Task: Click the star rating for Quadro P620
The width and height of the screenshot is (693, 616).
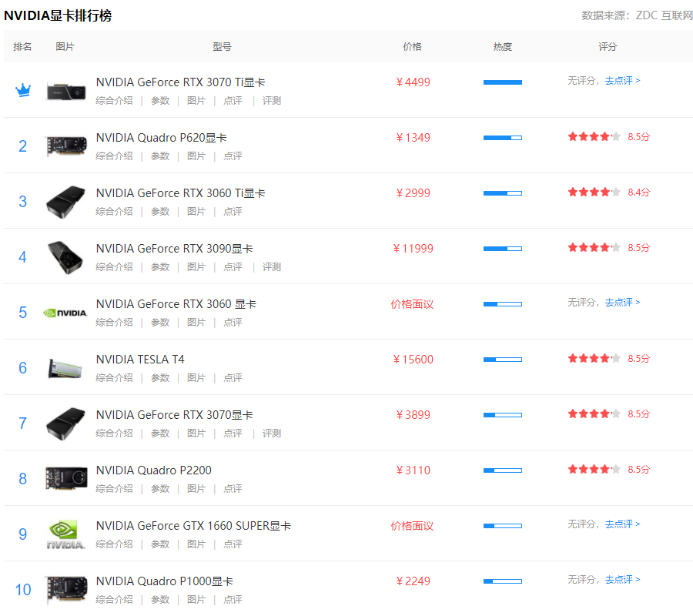Action: (594, 137)
